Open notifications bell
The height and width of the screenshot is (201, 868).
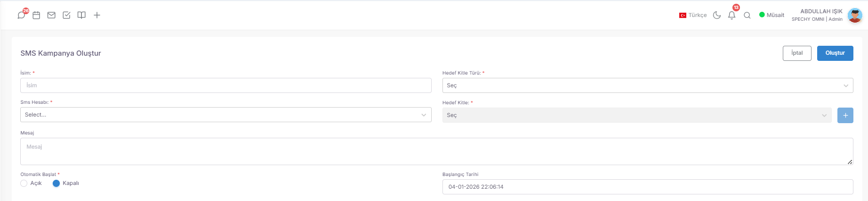pyautogui.click(x=731, y=15)
